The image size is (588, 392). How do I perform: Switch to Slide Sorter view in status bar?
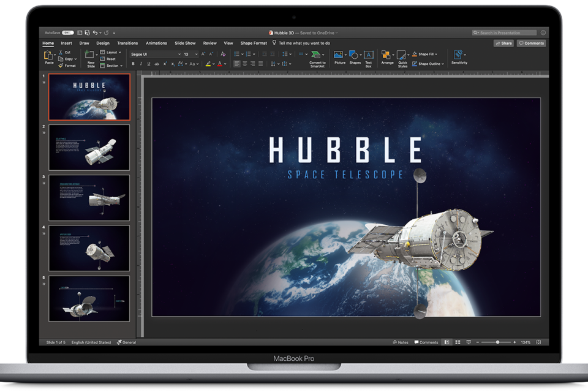point(458,342)
